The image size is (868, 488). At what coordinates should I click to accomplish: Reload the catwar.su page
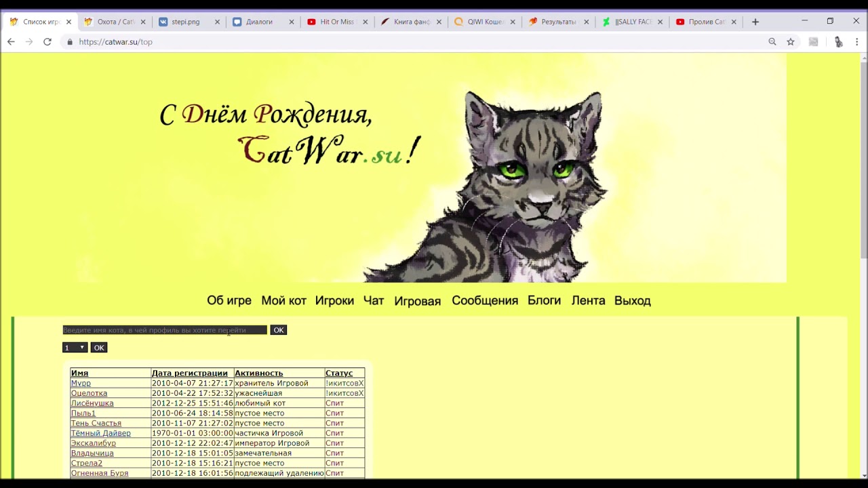click(x=47, y=41)
